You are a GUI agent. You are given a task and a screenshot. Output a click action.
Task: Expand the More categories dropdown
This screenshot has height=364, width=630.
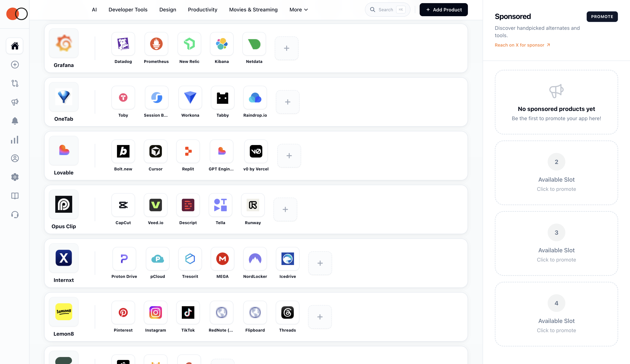(298, 10)
